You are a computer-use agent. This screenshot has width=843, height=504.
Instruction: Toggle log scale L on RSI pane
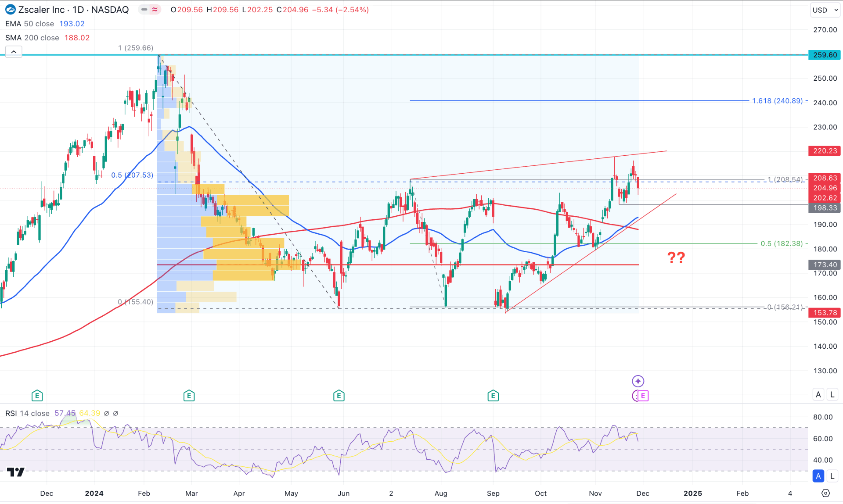click(832, 476)
